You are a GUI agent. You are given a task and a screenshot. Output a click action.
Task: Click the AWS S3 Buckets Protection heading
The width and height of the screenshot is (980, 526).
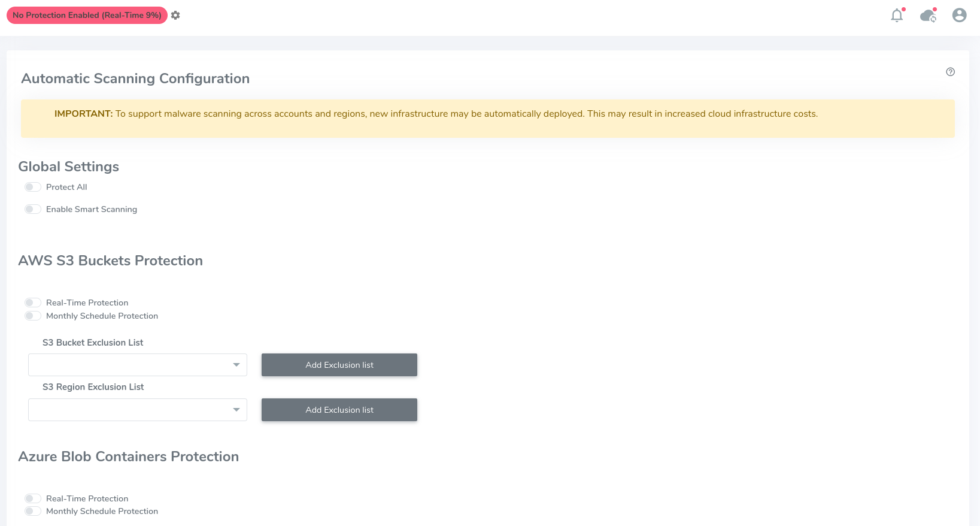[111, 261]
